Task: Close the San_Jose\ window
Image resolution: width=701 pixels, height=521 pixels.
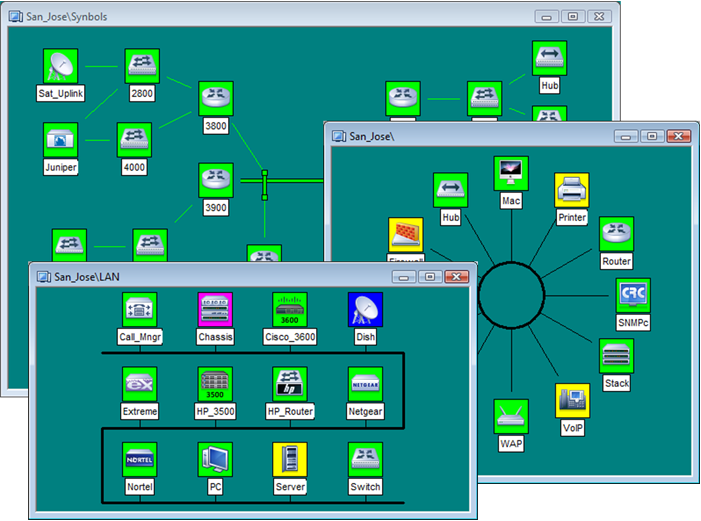Action: point(679,136)
